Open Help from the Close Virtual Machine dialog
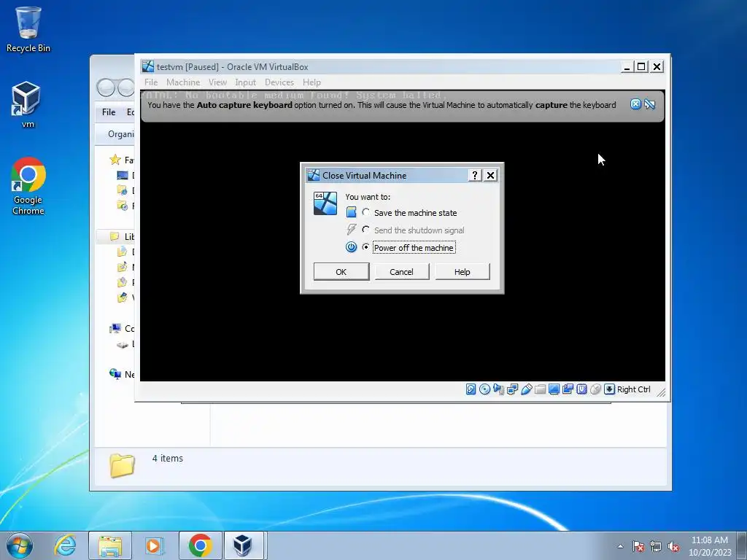Image resolution: width=747 pixels, height=560 pixels. point(462,272)
